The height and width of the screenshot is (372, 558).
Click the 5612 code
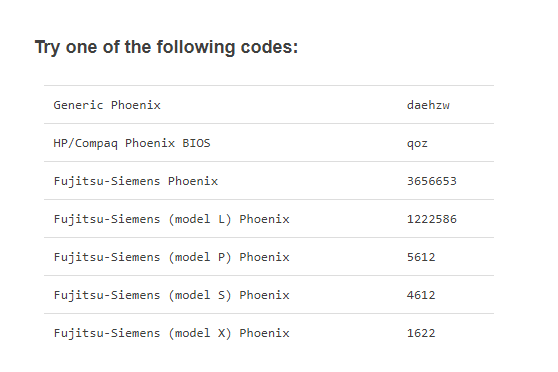pos(421,257)
